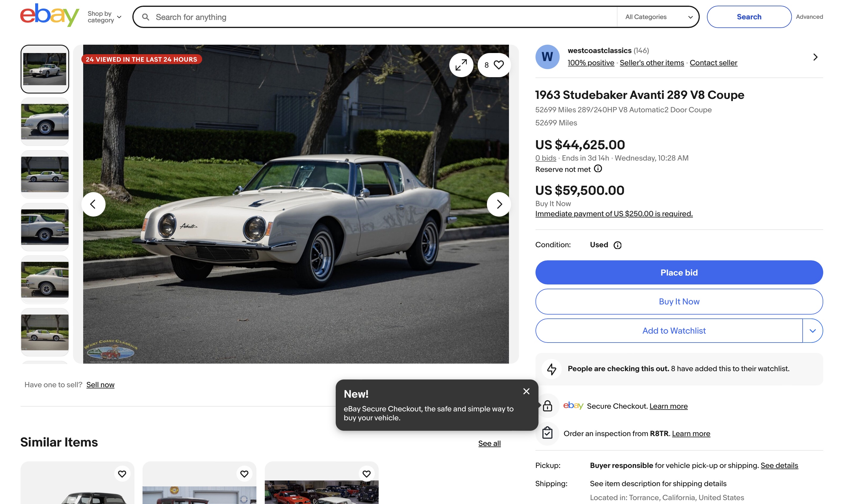This screenshot has height=504, width=842.
Task: Open Advanced search
Action: pos(809,17)
